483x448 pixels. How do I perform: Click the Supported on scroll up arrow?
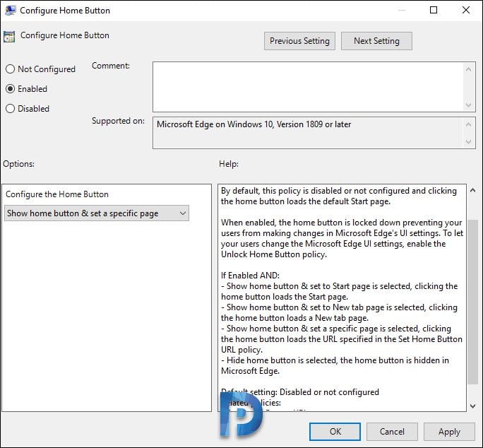click(468, 124)
